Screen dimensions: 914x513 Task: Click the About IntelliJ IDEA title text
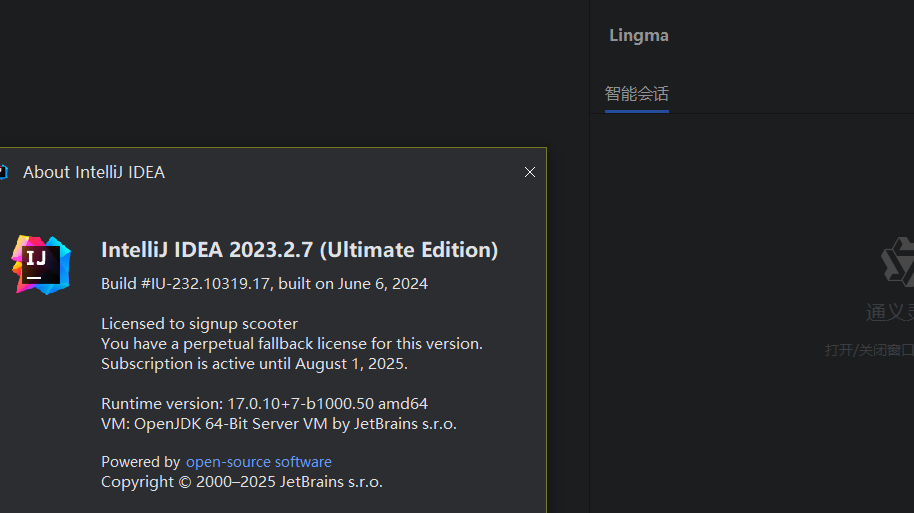pyautogui.click(x=94, y=172)
